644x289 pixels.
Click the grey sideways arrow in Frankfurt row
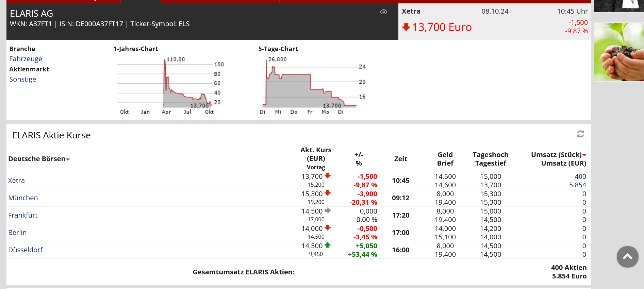tap(328, 211)
